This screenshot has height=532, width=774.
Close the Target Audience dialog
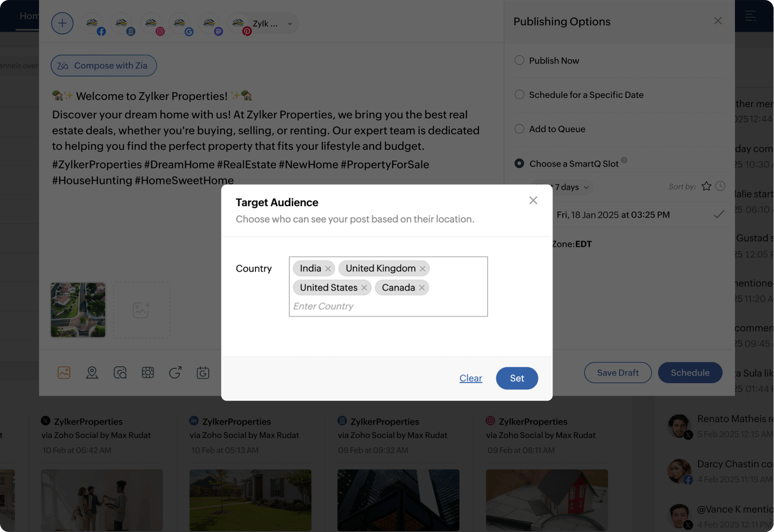[x=533, y=200]
